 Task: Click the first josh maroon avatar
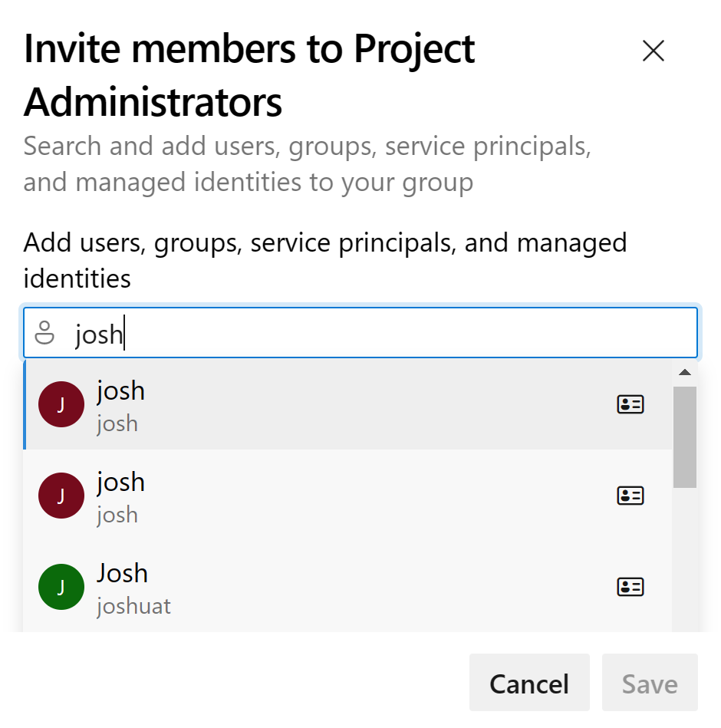[61, 404]
